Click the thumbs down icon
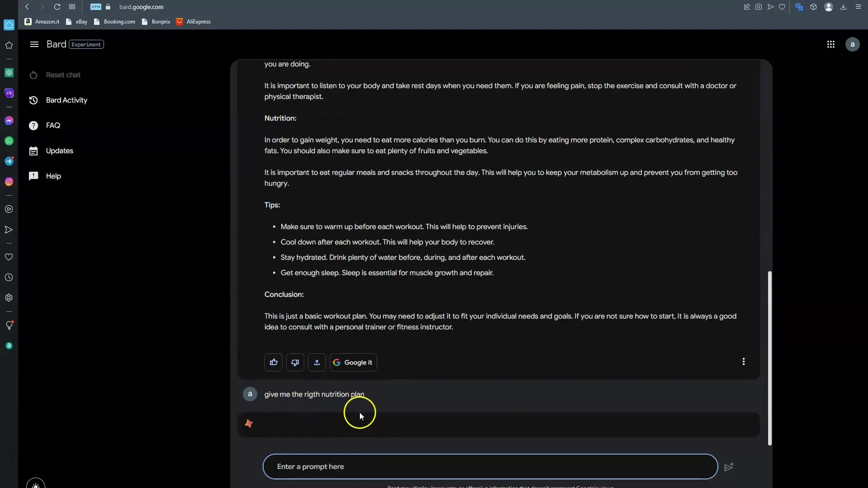Viewport: 868px width, 488px height. coord(295,362)
